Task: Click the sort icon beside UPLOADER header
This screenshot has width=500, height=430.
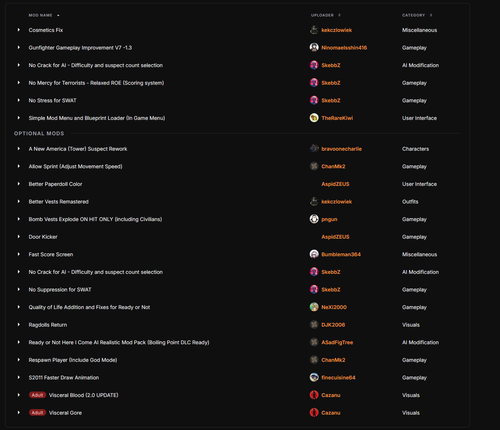Action: (339, 15)
